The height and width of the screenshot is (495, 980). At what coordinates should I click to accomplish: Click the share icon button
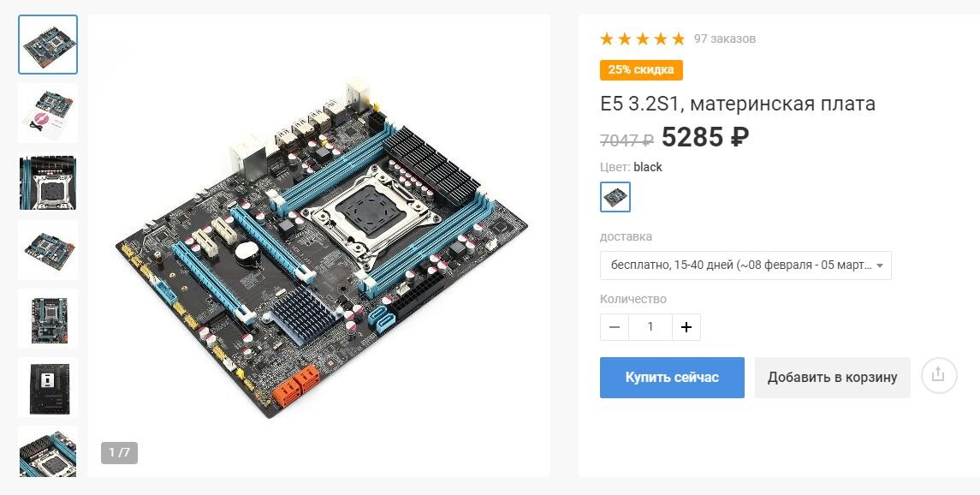[939, 375]
